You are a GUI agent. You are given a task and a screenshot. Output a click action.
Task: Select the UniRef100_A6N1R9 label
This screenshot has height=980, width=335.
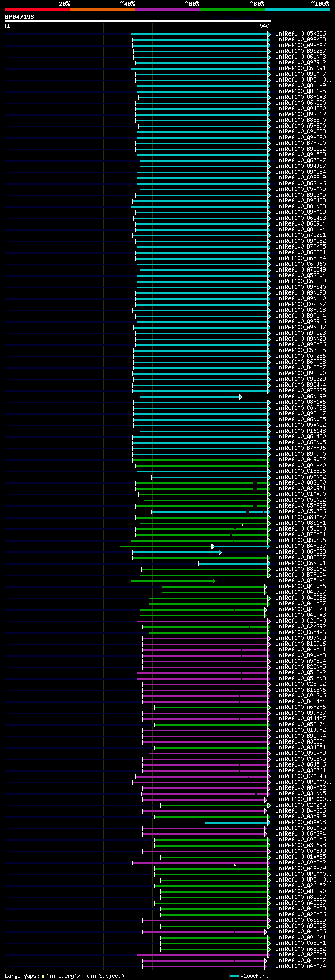300,396
